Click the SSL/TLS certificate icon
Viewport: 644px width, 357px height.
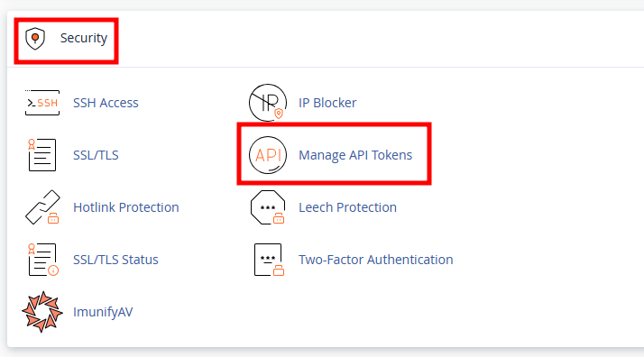[x=41, y=155]
